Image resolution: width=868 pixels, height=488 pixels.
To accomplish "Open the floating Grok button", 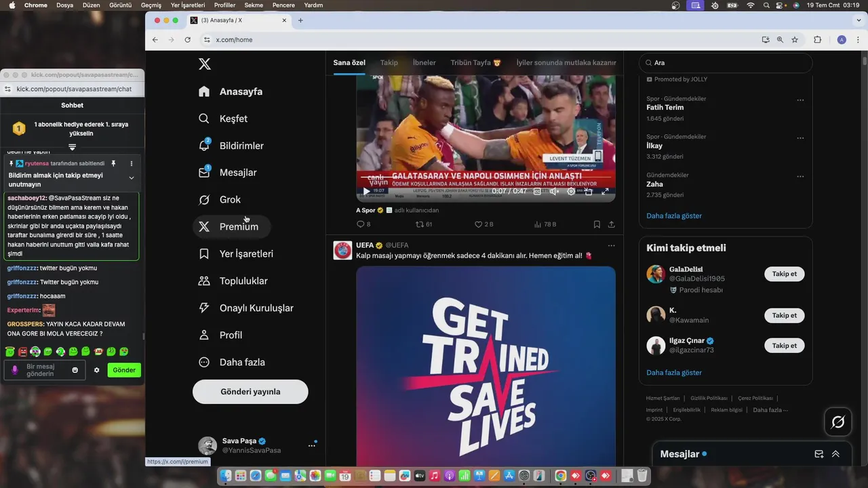I will pyautogui.click(x=838, y=422).
